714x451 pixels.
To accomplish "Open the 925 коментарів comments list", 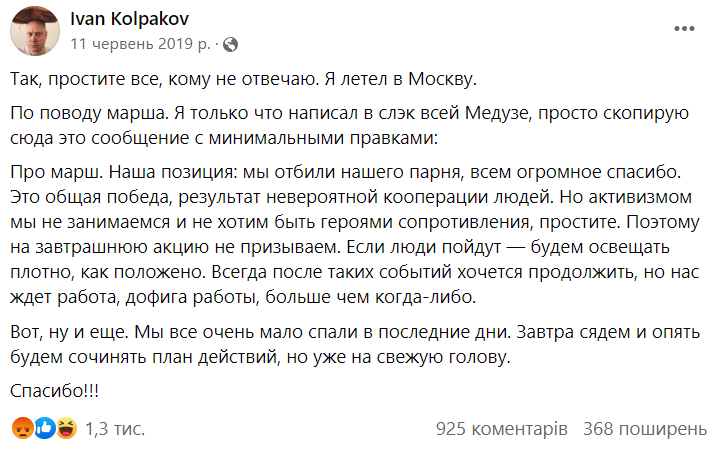I will (x=501, y=429).
